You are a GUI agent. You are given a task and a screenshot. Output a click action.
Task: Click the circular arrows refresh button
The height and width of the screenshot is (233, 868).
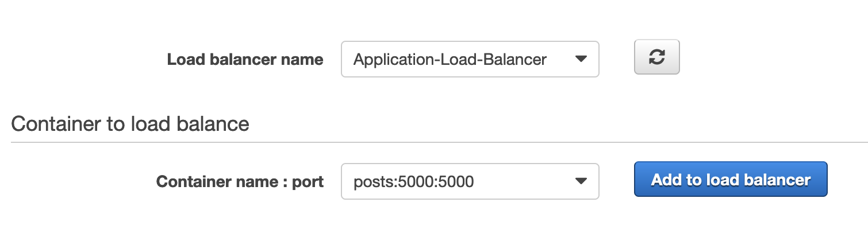click(x=656, y=57)
